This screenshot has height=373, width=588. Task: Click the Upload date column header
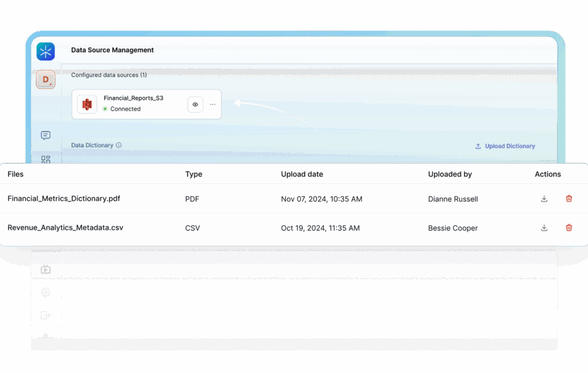301,174
